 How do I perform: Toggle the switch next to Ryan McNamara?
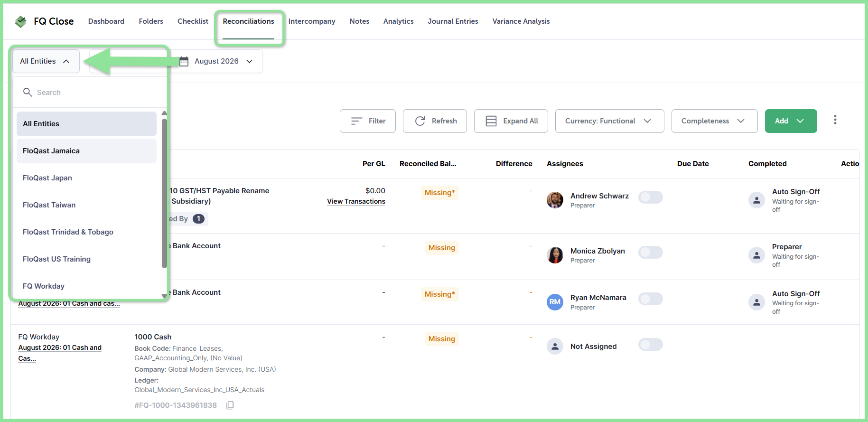pyautogui.click(x=650, y=299)
